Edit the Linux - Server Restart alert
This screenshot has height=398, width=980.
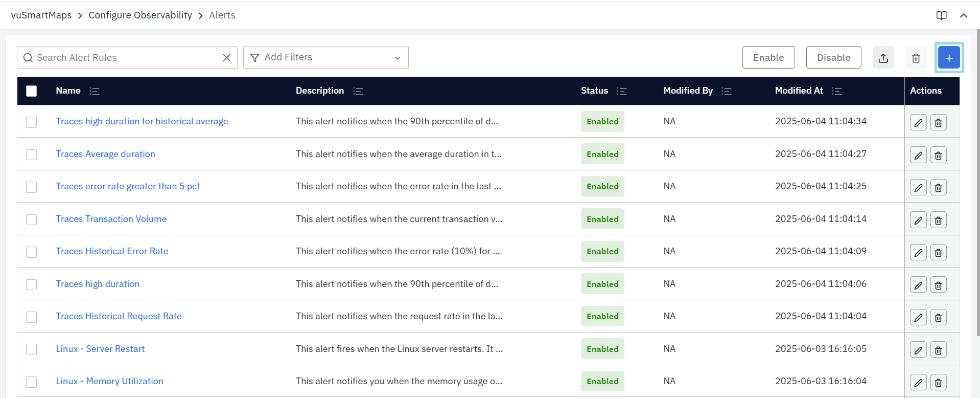click(x=918, y=350)
